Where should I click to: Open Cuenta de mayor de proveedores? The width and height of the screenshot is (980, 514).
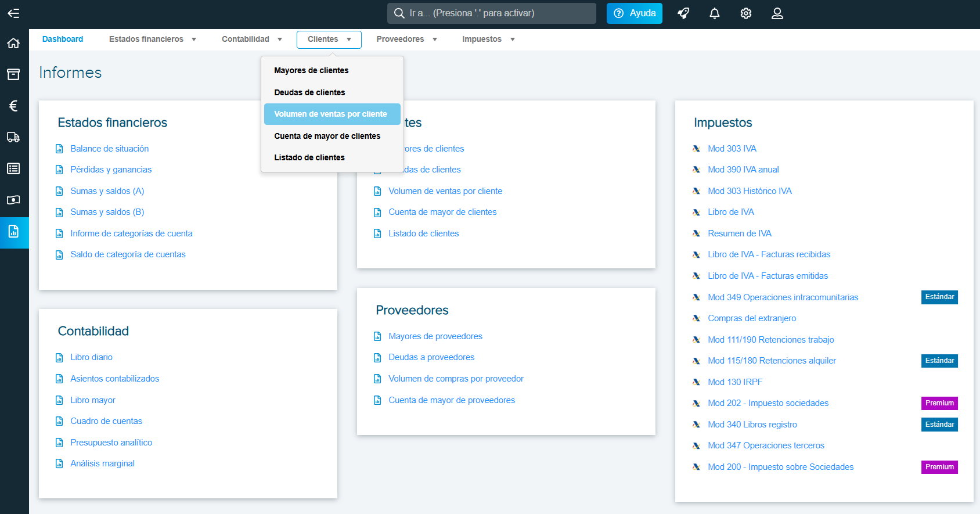point(452,400)
